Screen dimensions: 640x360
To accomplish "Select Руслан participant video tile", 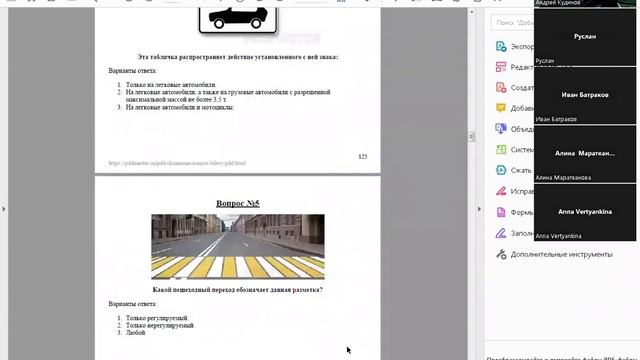I will click(x=584, y=37).
